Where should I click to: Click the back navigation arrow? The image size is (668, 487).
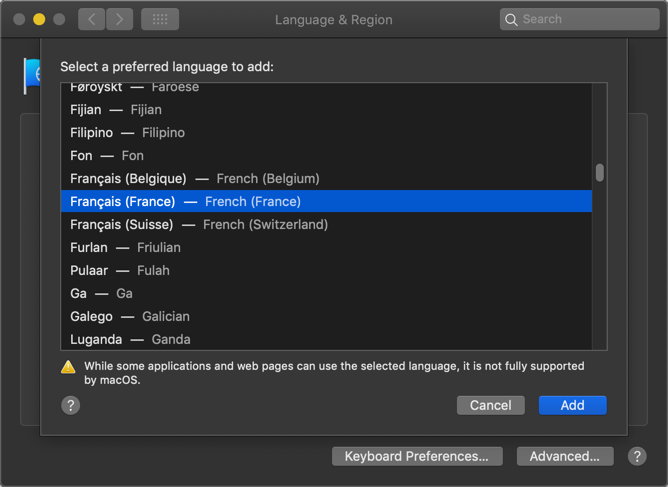click(91, 19)
